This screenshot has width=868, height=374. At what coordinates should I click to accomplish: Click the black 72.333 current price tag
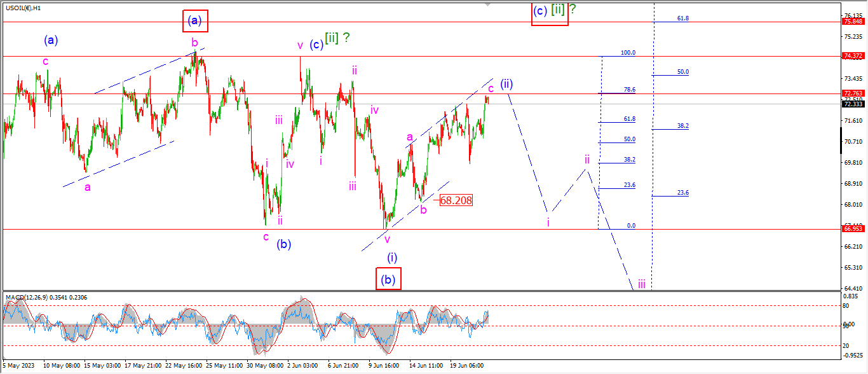[x=852, y=104]
